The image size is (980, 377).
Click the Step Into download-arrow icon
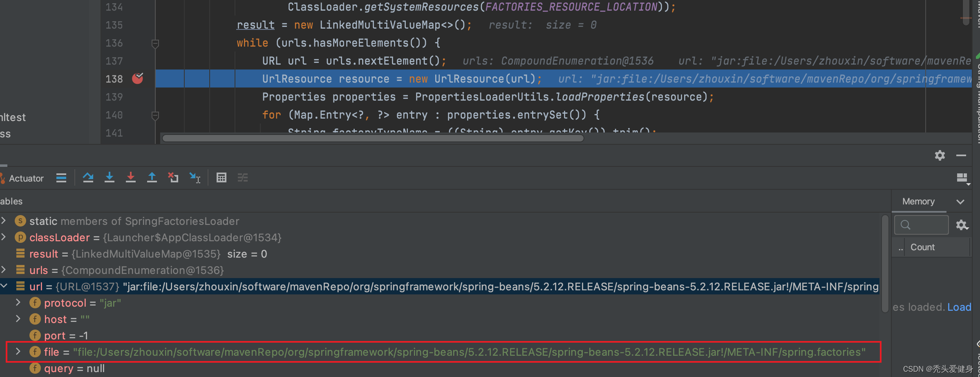pyautogui.click(x=109, y=177)
